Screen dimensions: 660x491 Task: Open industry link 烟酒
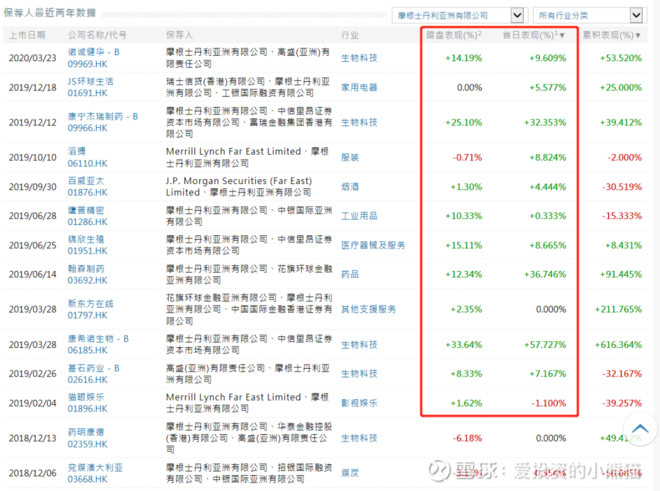(350, 187)
